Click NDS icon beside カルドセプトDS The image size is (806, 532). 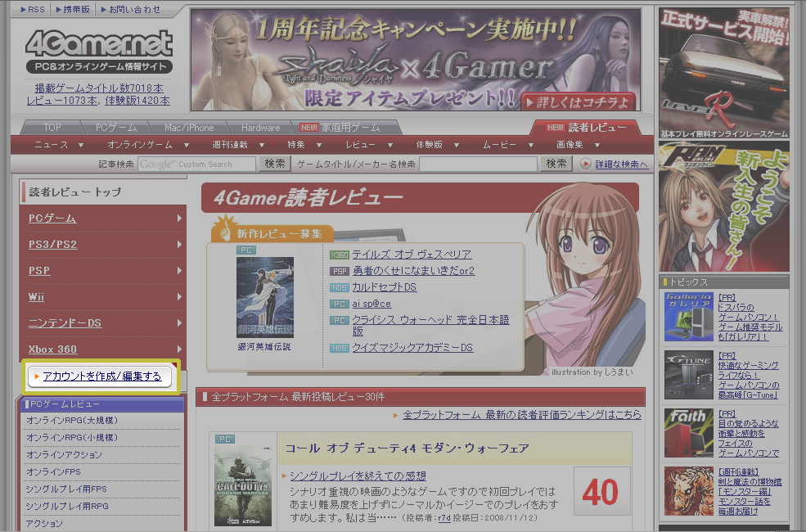click(x=340, y=288)
